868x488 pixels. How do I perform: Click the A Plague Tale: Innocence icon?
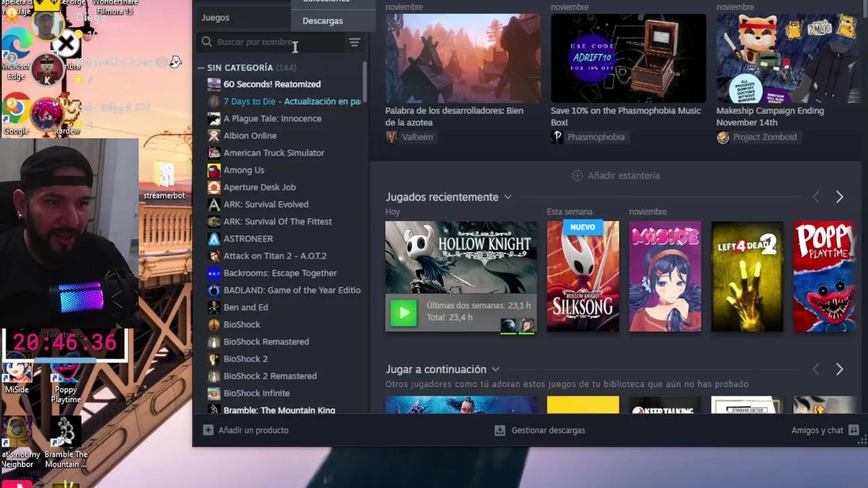[214, 119]
